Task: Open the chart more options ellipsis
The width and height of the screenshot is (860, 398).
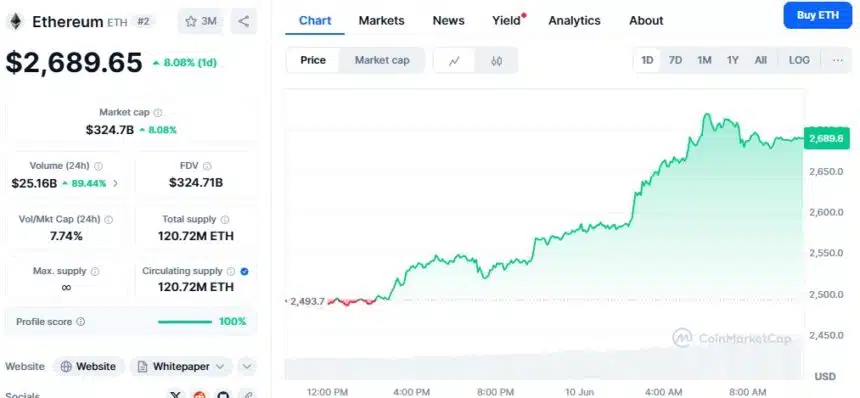Action: 838,60
